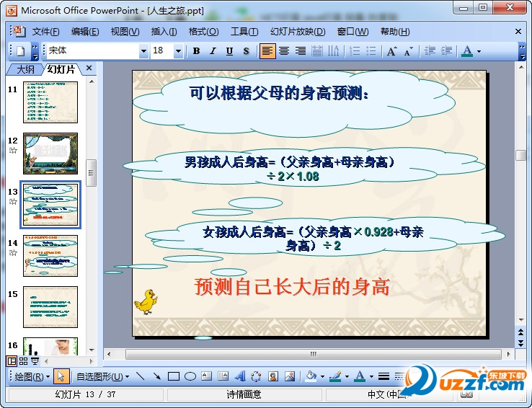Open the font size dropdown
The width and height of the screenshot is (532, 408).
tap(179, 51)
